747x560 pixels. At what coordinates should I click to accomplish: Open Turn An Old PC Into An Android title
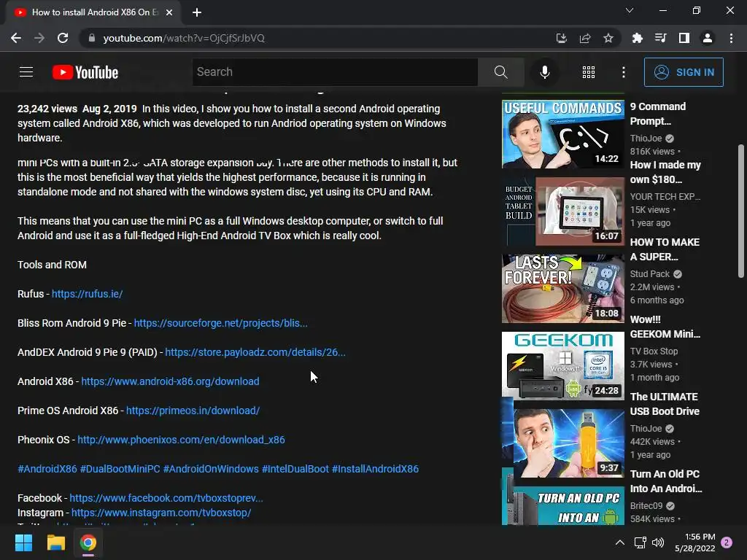coord(666,481)
